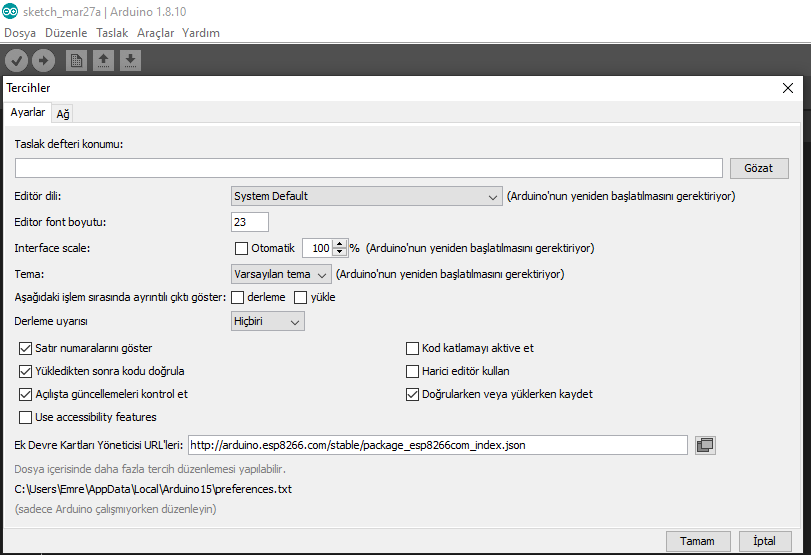Check verbose output for yükle
The width and height of the screenshot is (811, 555).
pos(301,297)
